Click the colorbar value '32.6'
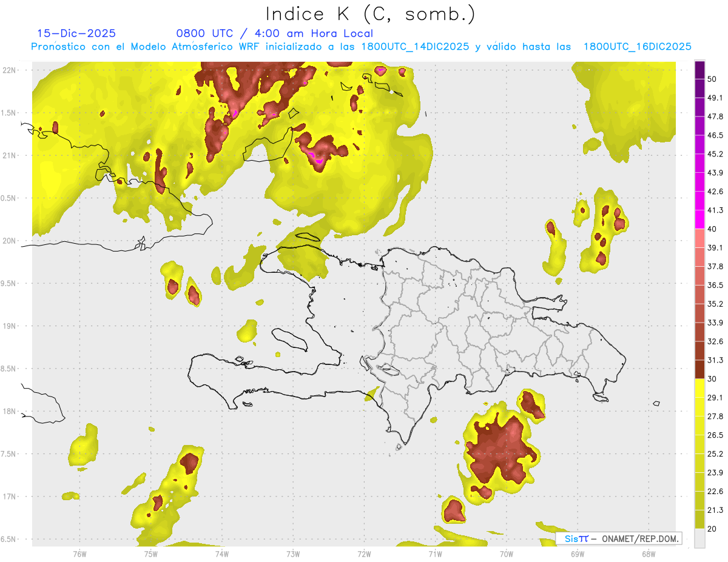728x562 pixels. 715,341
